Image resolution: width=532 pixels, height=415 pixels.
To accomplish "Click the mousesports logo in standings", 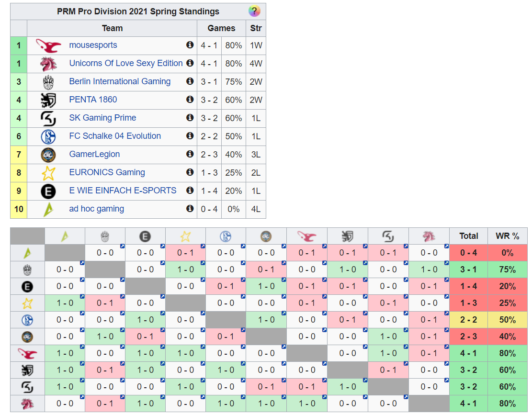I will 48,45.
